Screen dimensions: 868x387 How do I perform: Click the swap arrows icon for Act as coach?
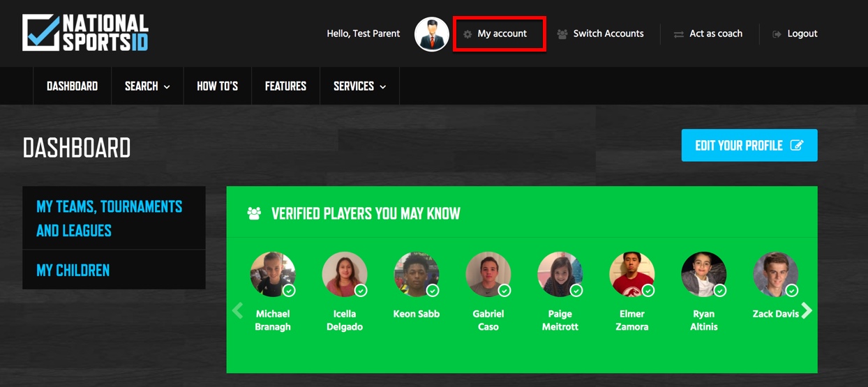[x=678, y=34]
